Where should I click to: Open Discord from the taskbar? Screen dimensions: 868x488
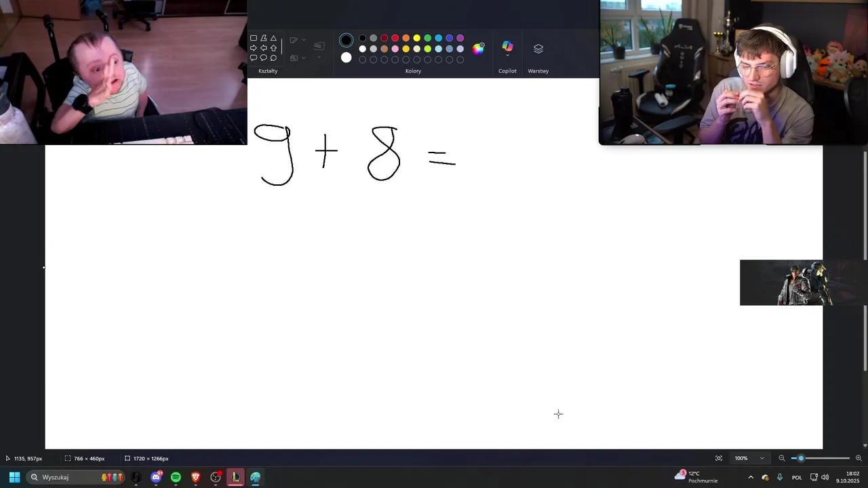click(x=156, y=477)
